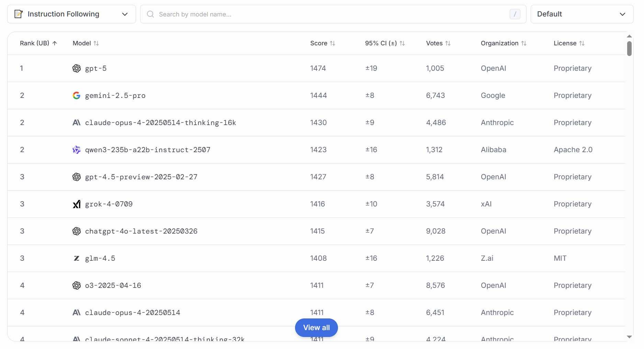644x349 pixels.
Task: Click OpenAI logo beside chatgpt-4o-latest-20250326
Action: click(77, 231)
